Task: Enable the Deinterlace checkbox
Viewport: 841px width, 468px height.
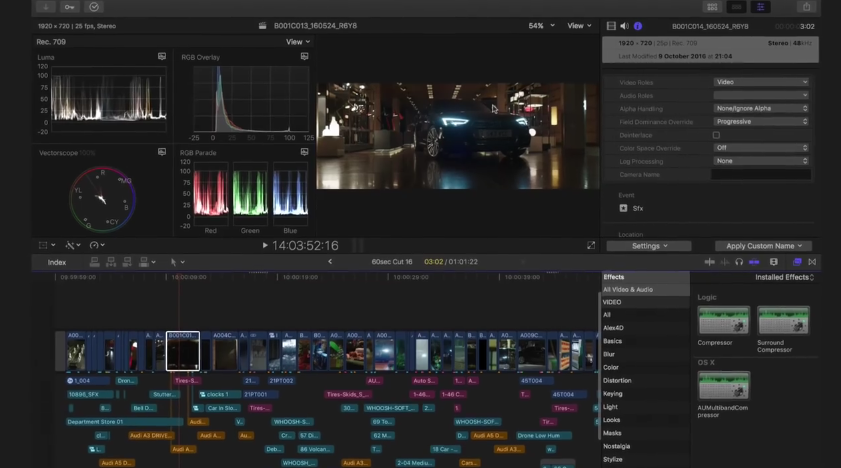Action: (x=716, y=135)
